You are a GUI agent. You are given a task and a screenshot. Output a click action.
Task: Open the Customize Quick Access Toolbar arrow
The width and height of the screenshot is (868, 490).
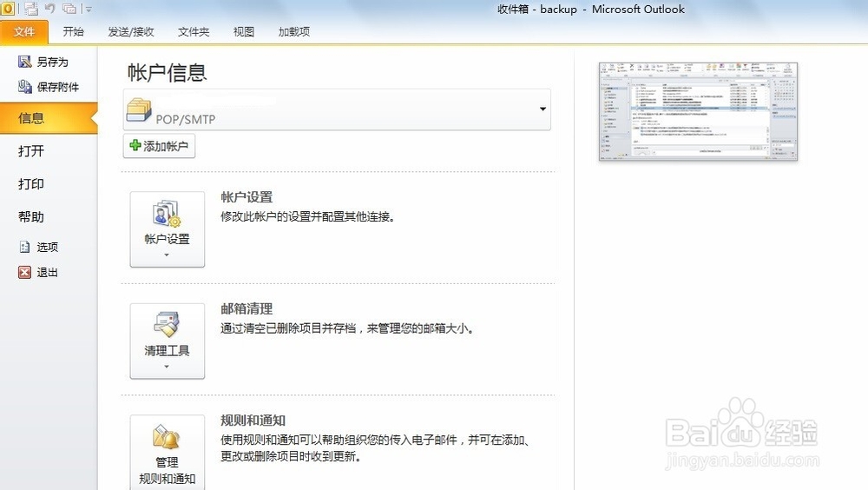click(89, 9)
